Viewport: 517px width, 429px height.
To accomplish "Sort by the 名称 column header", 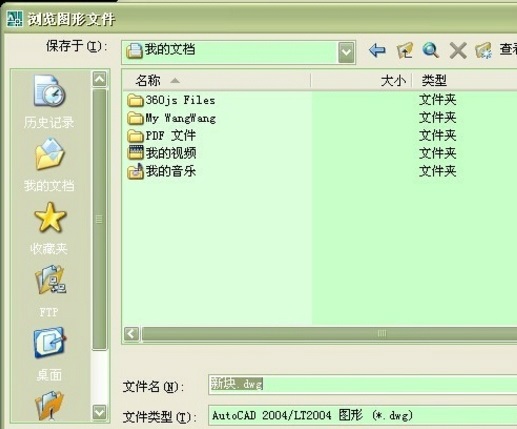I will (x=217, y=80).
